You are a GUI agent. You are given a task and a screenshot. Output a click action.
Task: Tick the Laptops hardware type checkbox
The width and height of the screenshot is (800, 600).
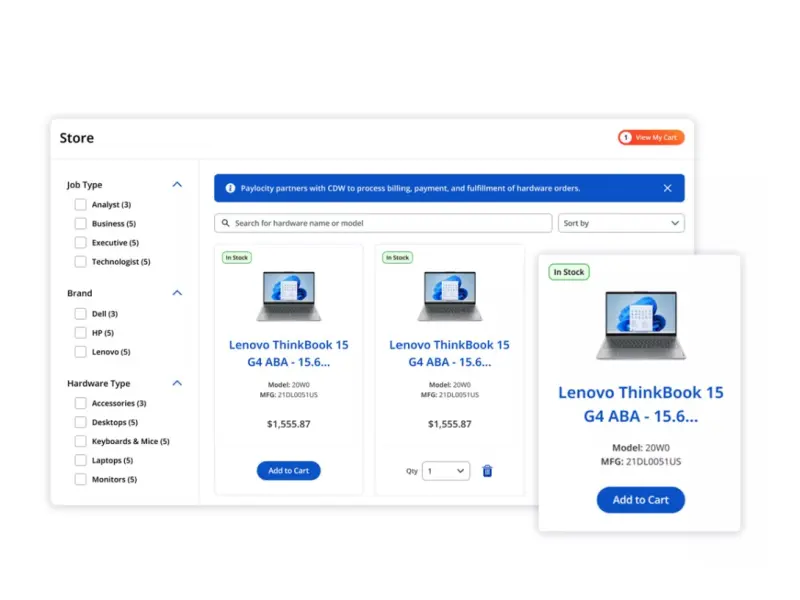(81, 461)
